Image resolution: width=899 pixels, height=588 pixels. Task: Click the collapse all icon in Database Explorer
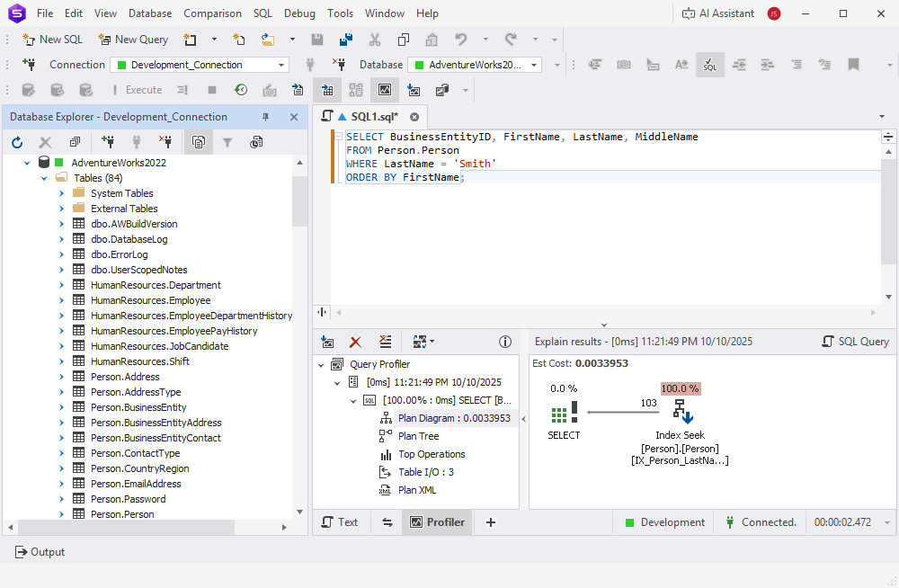click(75, 142)
